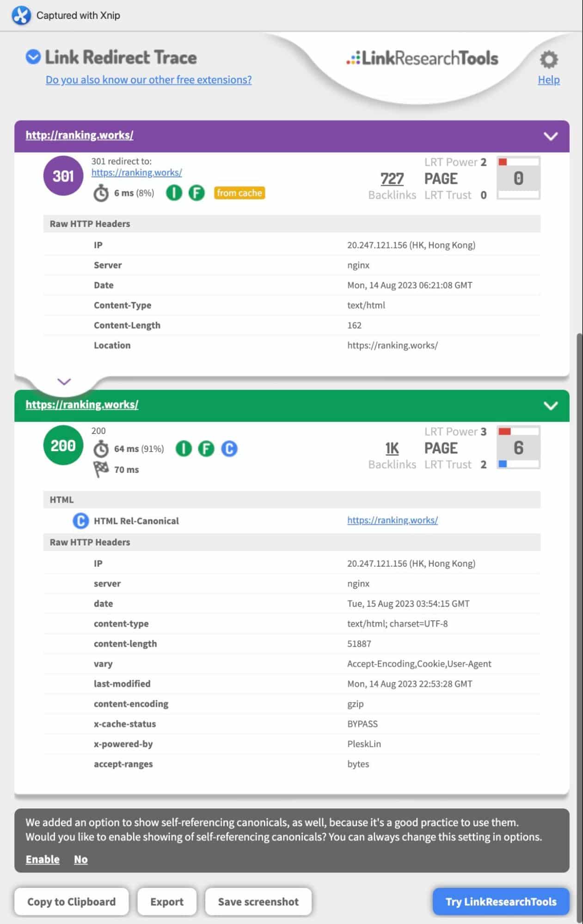Click the LRT Power Trust score box showing 6
Viewport: 583px width, 924px height.
518,447
